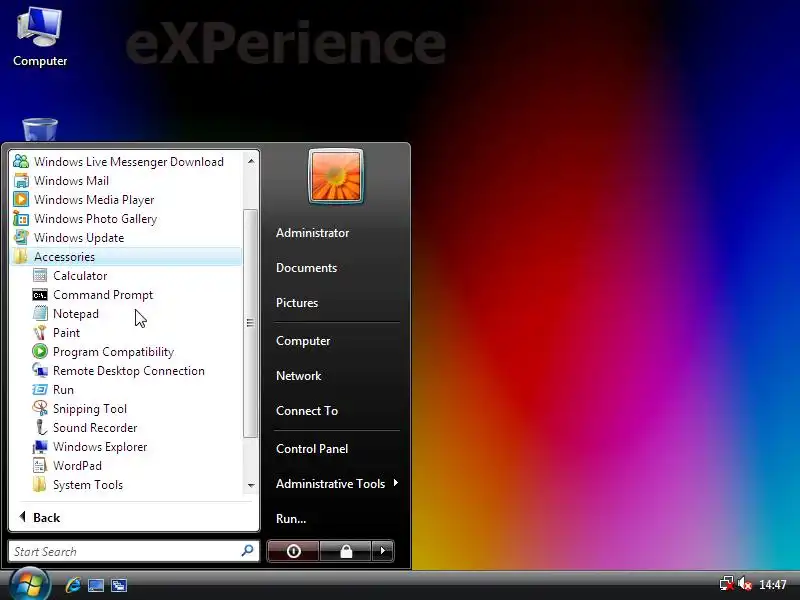Click the programs list scroll-down arrow
The image size is (800, 600).
[251, 485]
